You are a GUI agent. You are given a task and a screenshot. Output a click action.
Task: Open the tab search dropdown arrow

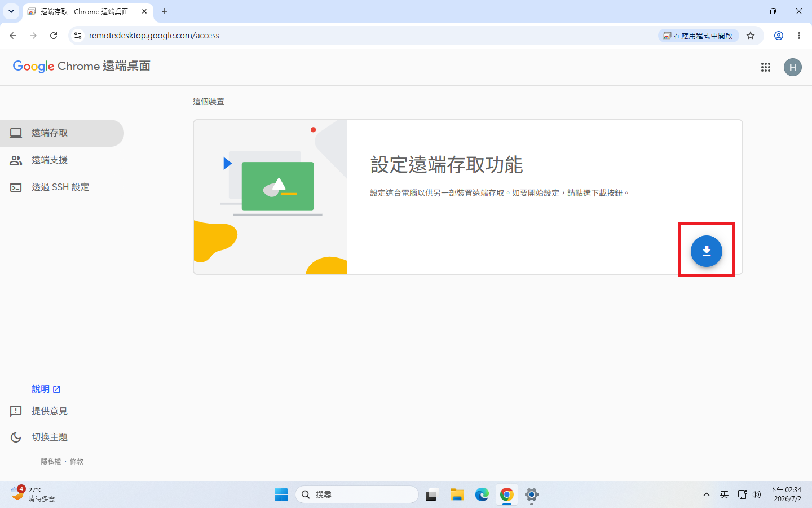coord(11,11)
